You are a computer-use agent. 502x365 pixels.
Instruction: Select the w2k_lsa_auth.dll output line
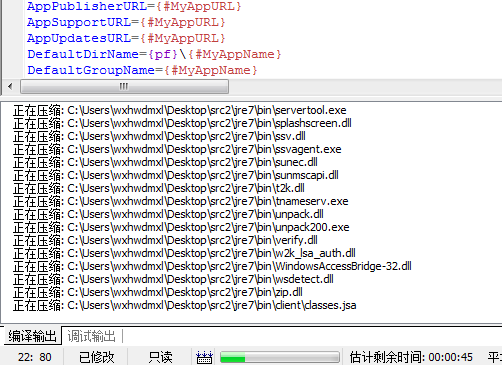tap(184, 253)
